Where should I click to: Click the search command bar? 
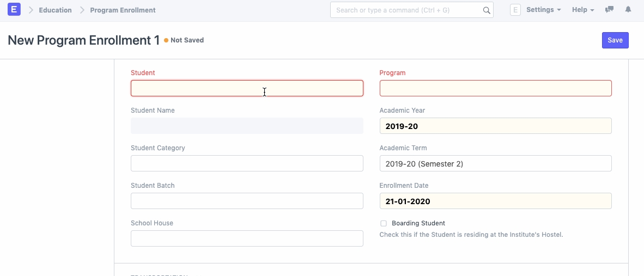[406, 10]
